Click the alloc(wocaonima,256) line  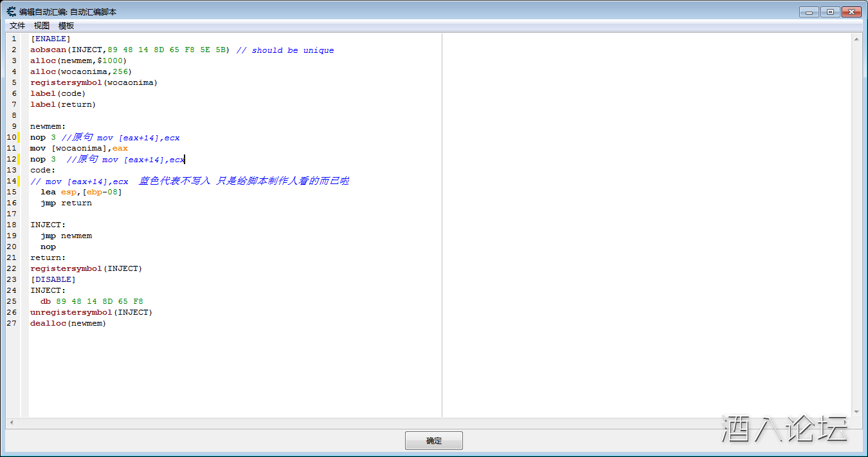point(81,71)
